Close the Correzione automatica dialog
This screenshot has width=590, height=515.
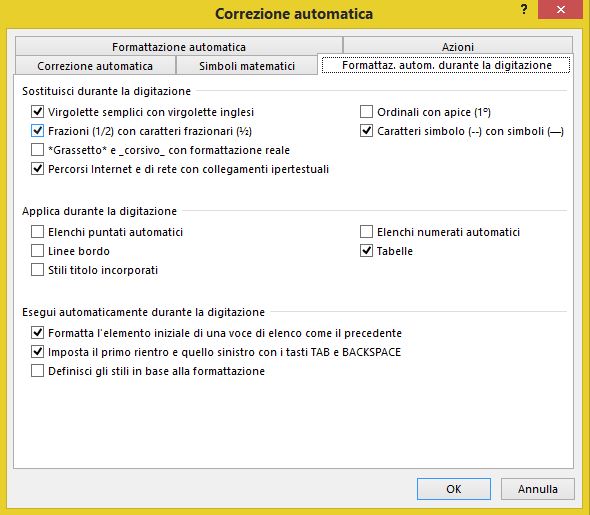561,9
